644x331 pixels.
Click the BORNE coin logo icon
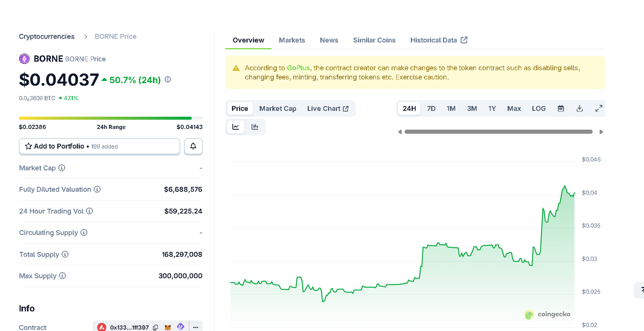tap(24, 59)
